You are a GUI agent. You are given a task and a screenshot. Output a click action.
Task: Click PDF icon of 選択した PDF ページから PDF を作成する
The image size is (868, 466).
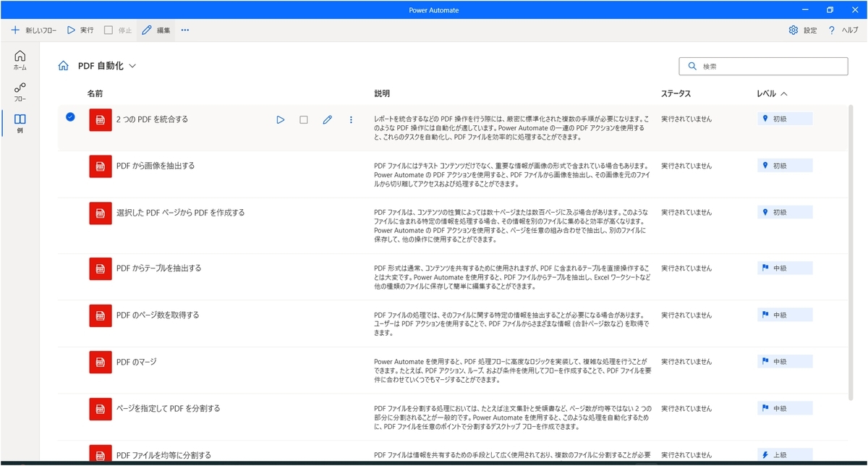coord(101,213)
